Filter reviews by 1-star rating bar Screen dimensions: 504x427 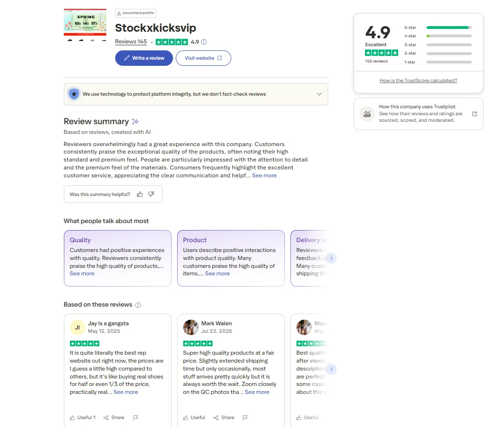(x=449, y=62)
